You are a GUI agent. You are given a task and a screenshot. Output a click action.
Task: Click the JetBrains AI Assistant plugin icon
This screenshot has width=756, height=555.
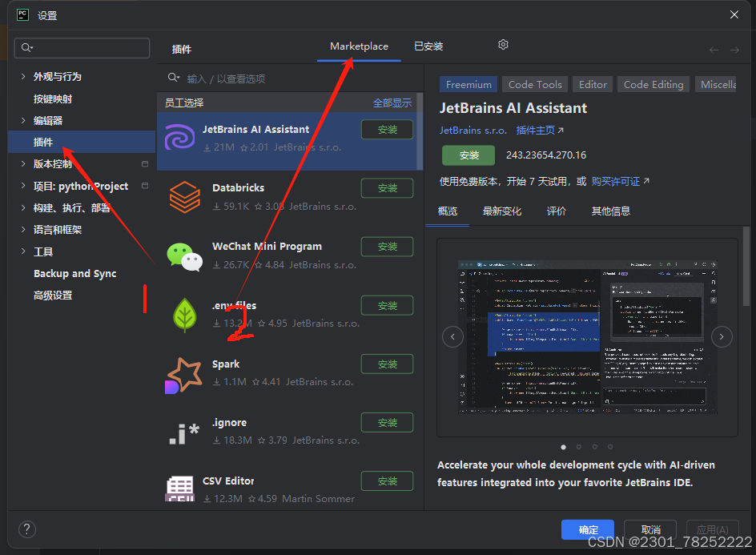(x=180, y=138)
